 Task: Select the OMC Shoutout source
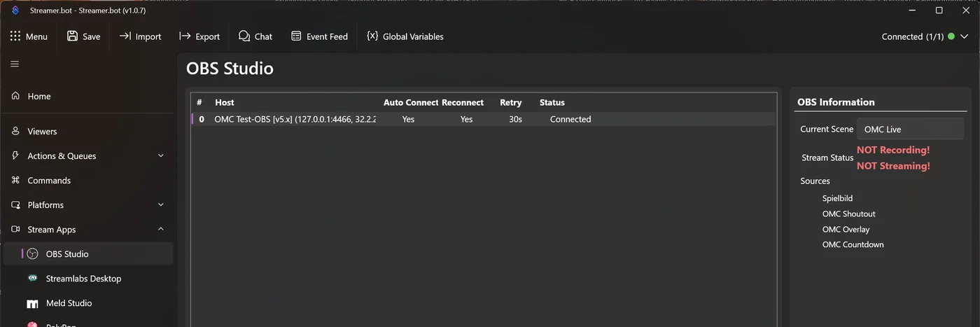click(849, 214)
